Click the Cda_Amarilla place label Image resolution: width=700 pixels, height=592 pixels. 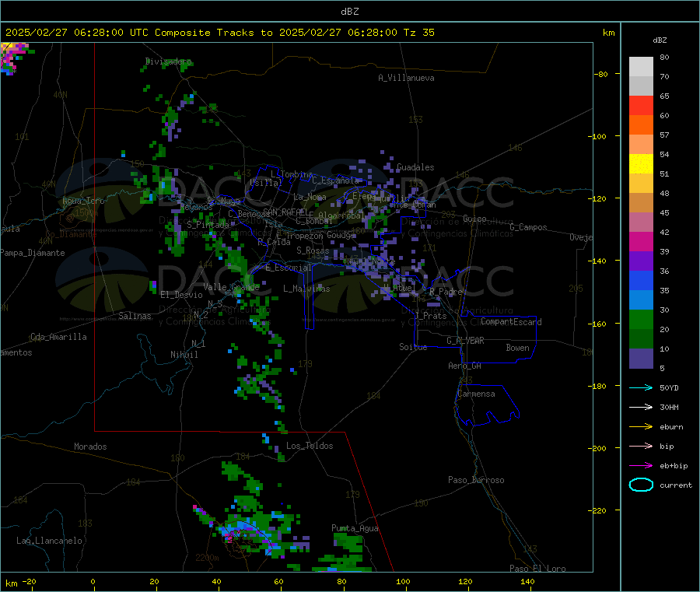pyautogui.click(x=58, y=337)
